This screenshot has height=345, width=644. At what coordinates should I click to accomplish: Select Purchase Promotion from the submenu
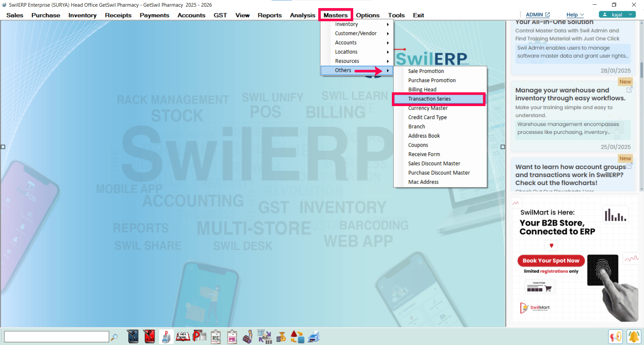[x=440, y=81]
